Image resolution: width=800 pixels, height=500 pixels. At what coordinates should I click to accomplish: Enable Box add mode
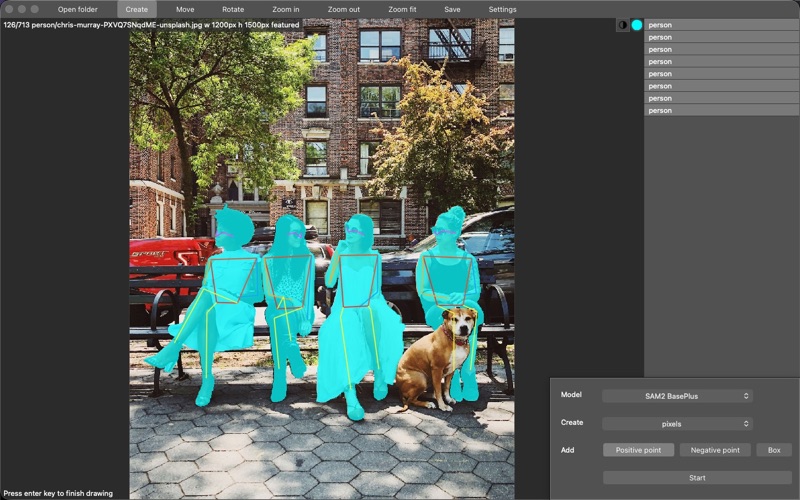click(x=774, y=450)
